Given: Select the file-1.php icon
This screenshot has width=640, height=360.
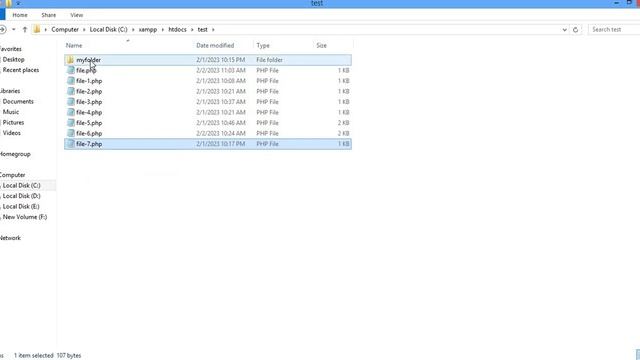Looking at the screenshot, I should [x=71, y=81].
